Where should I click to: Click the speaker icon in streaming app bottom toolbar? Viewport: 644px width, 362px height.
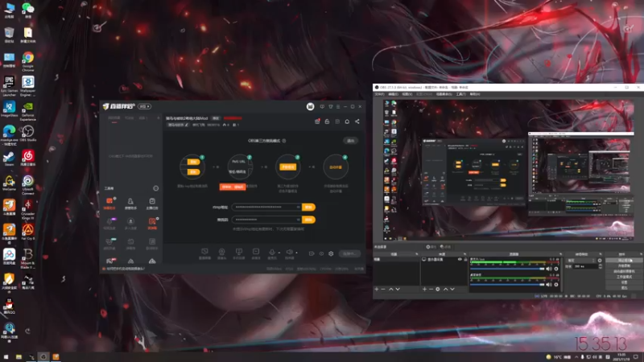pyautogui.click(x=289, y=252)
